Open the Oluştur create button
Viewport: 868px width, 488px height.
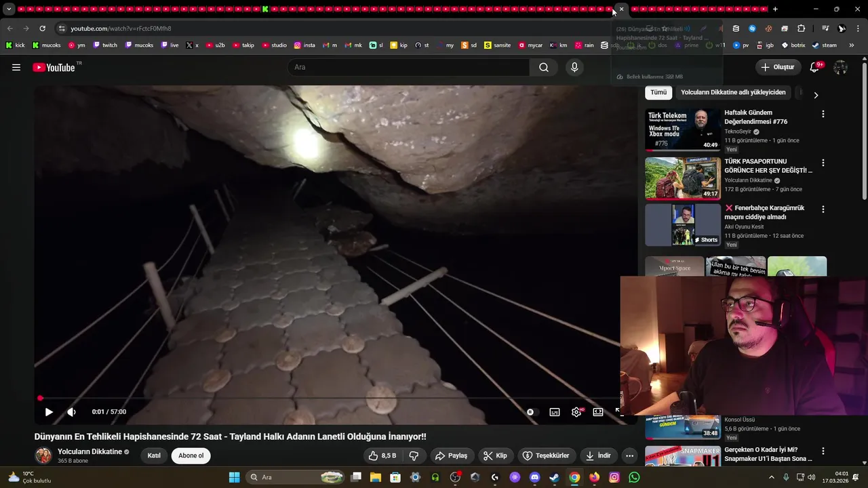pyautogui.click(x=777, y=67)
